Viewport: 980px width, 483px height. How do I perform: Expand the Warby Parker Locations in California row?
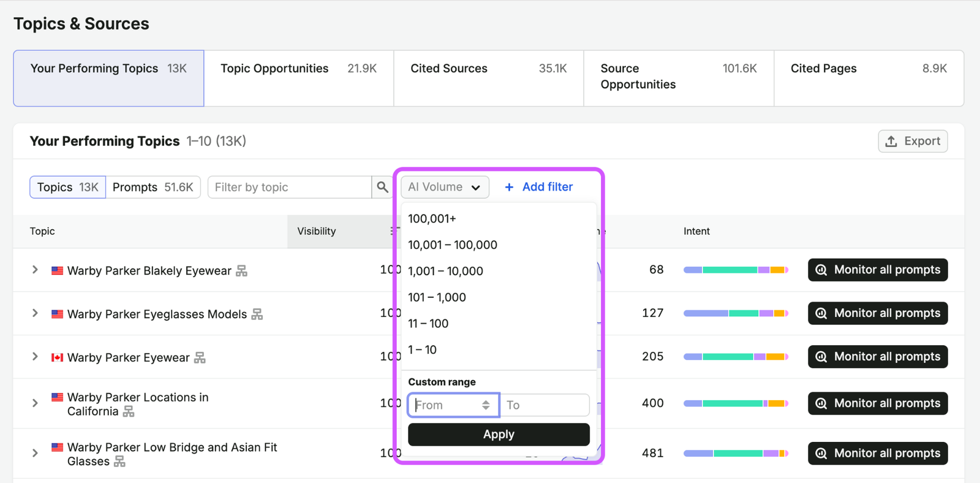pyautogui.click(x=35, y=403)
